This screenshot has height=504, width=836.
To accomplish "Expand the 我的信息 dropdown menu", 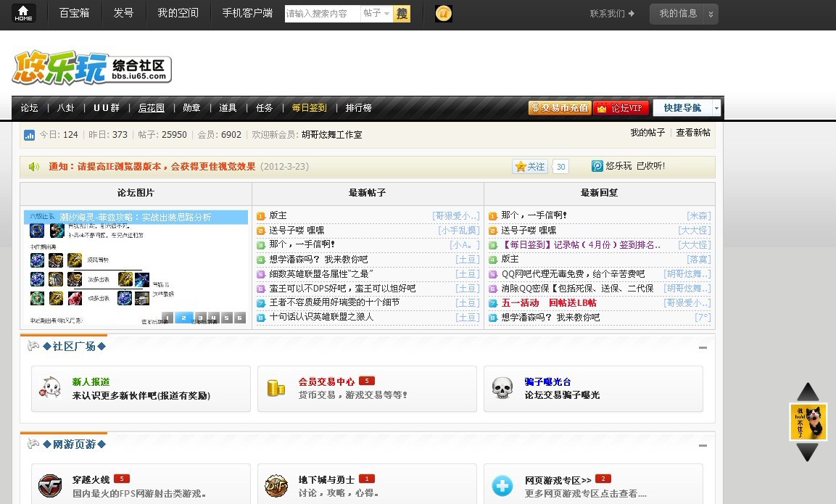I will [711, 14].
